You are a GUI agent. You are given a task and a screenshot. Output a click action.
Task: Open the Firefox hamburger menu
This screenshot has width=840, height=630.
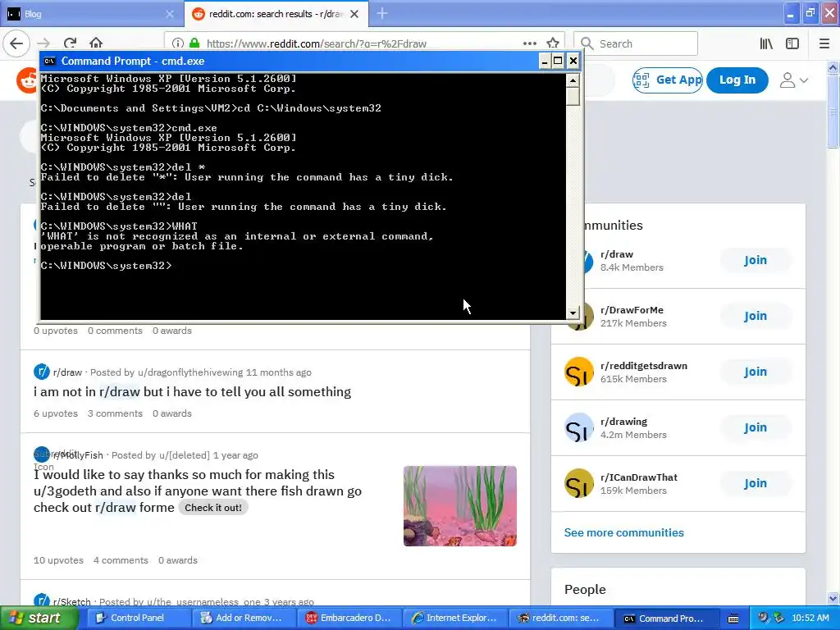pyautogui.click(x=824, y=43)
